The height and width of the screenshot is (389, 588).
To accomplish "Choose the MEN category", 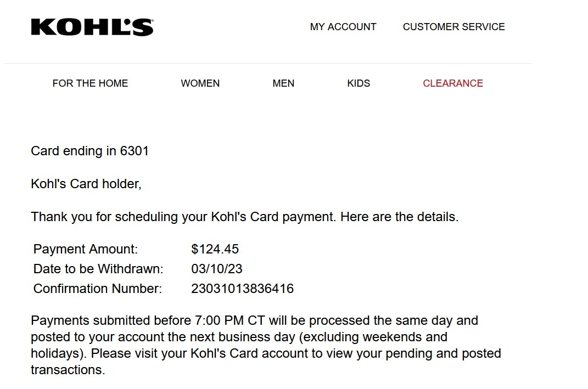I will pyautogui.click(x=283, y=83).
